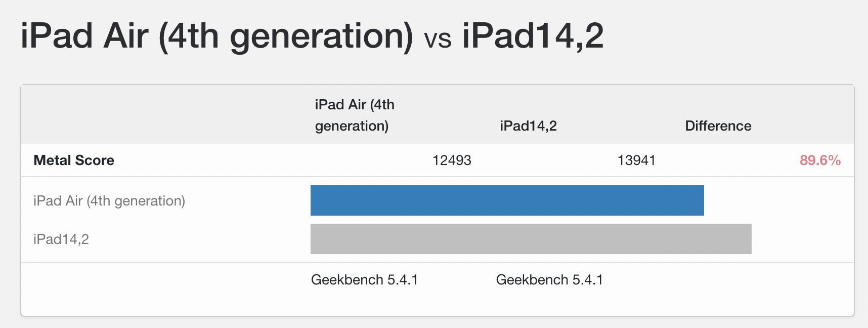Click the gray iPad14,2 score bar

point(531,239)
